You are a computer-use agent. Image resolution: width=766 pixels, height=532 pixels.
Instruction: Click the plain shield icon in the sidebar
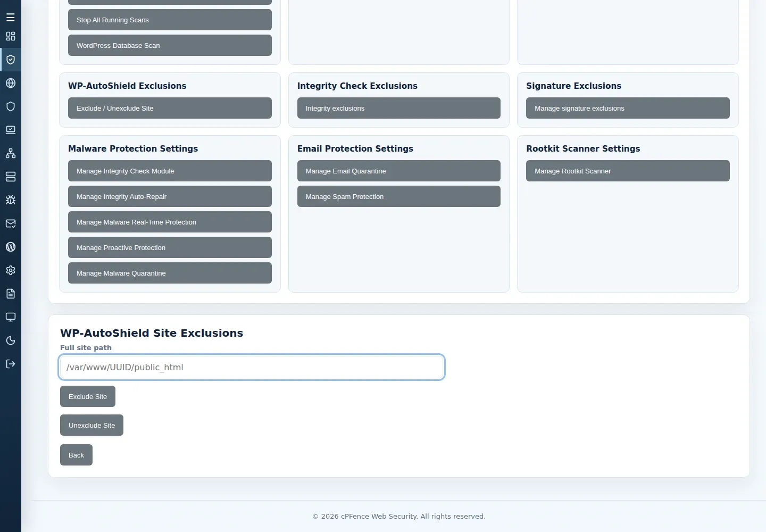coord(11,106)
